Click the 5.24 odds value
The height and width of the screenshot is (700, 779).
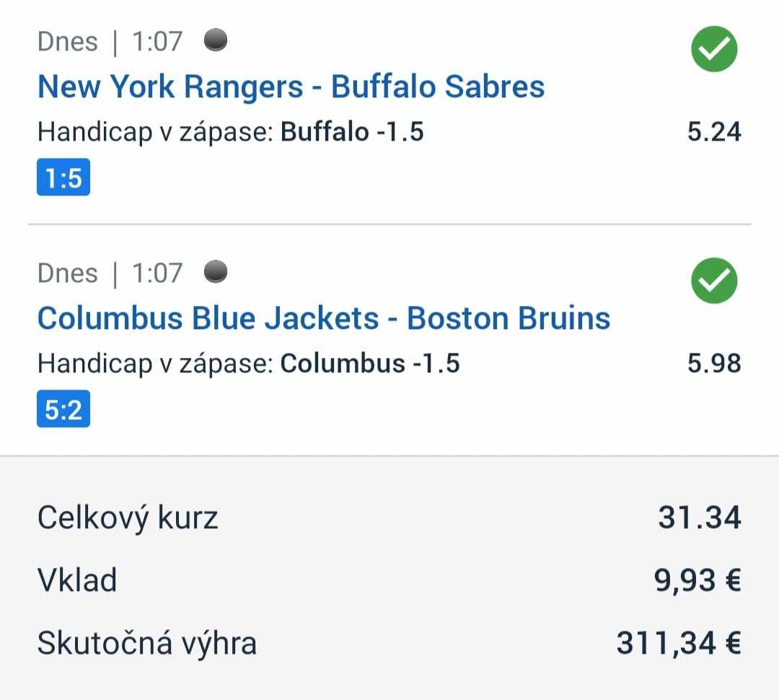(714, 132)
